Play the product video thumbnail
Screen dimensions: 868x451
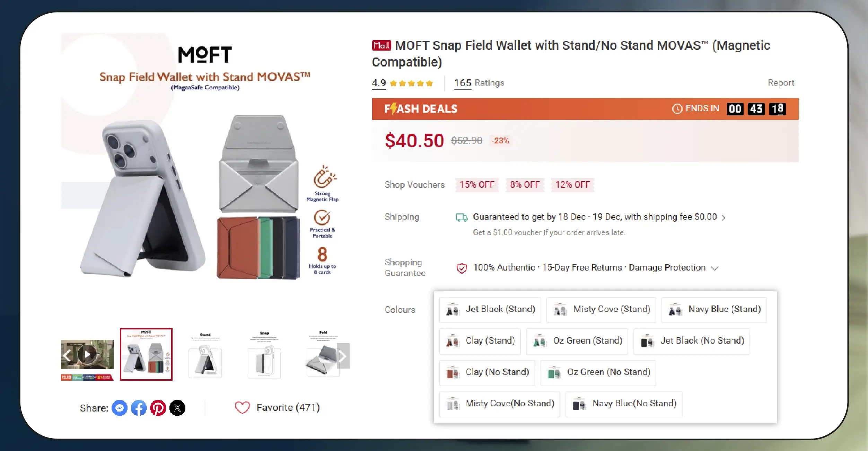click(x=87, y=354)
